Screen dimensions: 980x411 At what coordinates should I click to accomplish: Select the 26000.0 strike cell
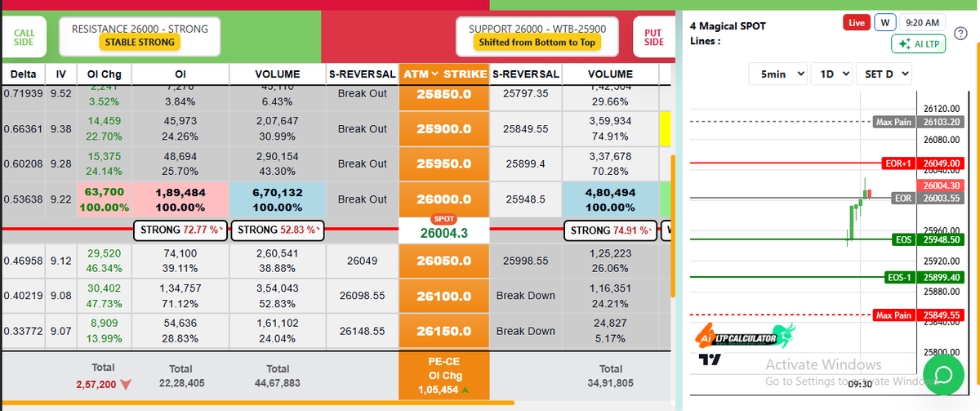(444, 199)
